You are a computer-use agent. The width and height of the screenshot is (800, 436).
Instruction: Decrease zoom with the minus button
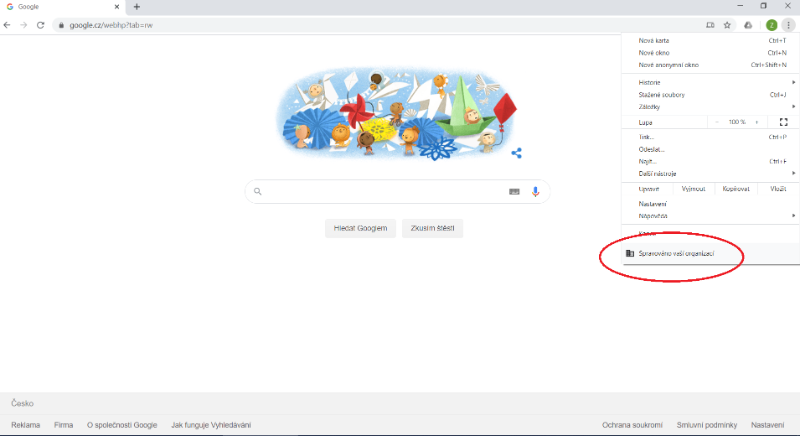tap(717, 122)
